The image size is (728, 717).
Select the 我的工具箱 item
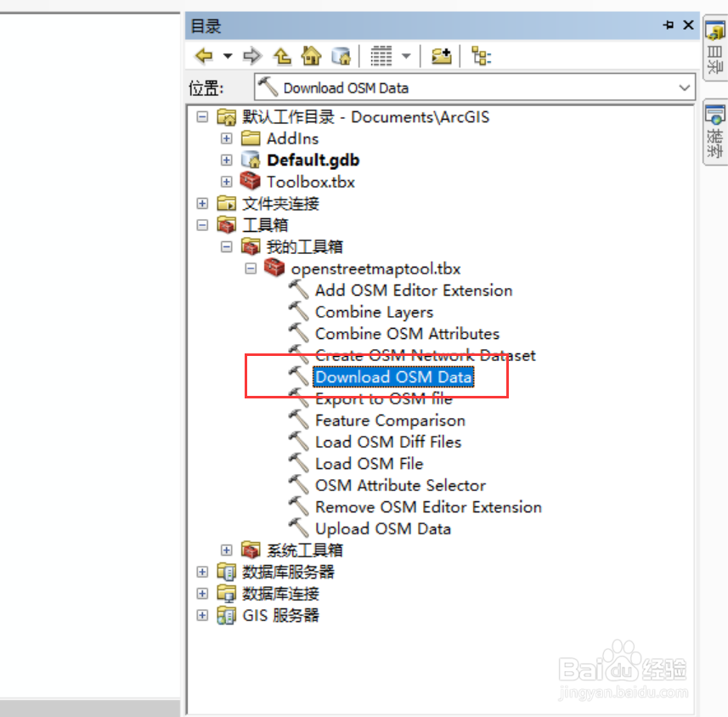(x=305, y=246)
